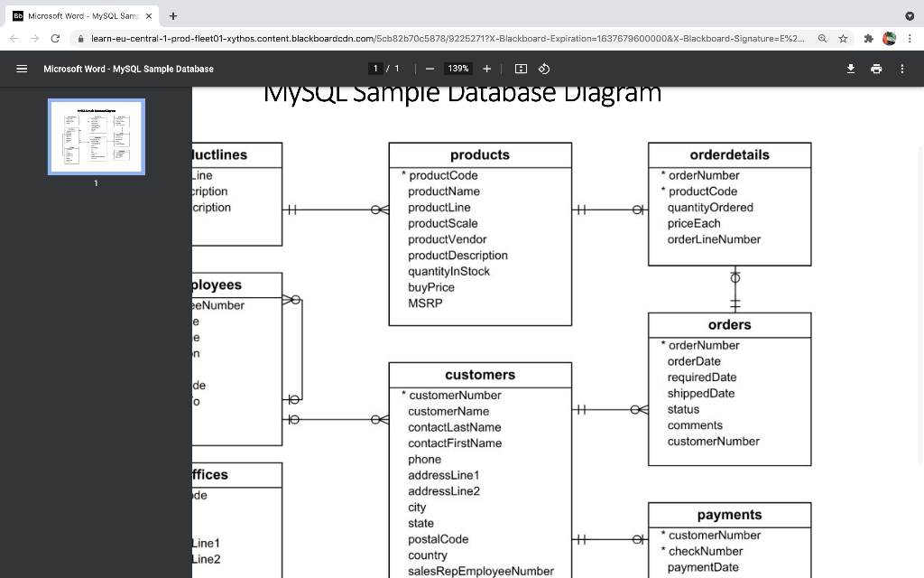924x578 pixels.
Task: Navigate back to the previous page
Action: 13,39
